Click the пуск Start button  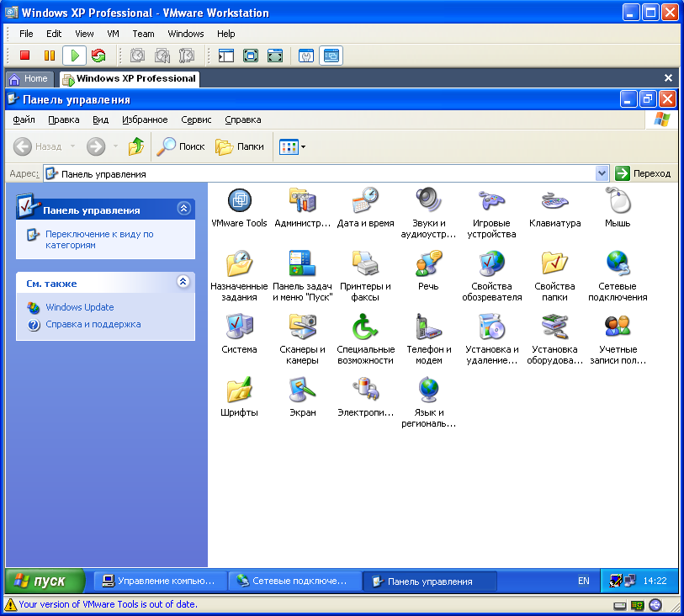(45, 581)
